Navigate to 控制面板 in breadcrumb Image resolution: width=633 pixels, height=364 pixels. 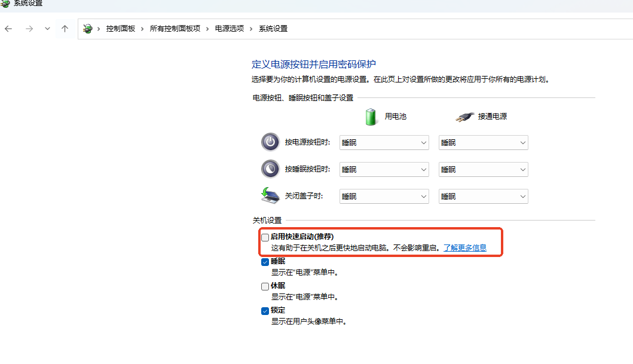pyautogui.click(x=120, y=29)
